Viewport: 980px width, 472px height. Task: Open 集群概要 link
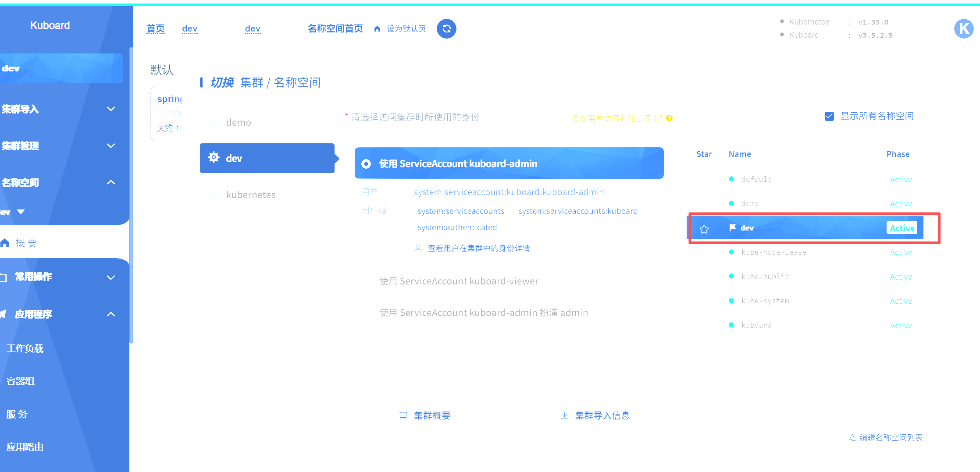(432, 416)
